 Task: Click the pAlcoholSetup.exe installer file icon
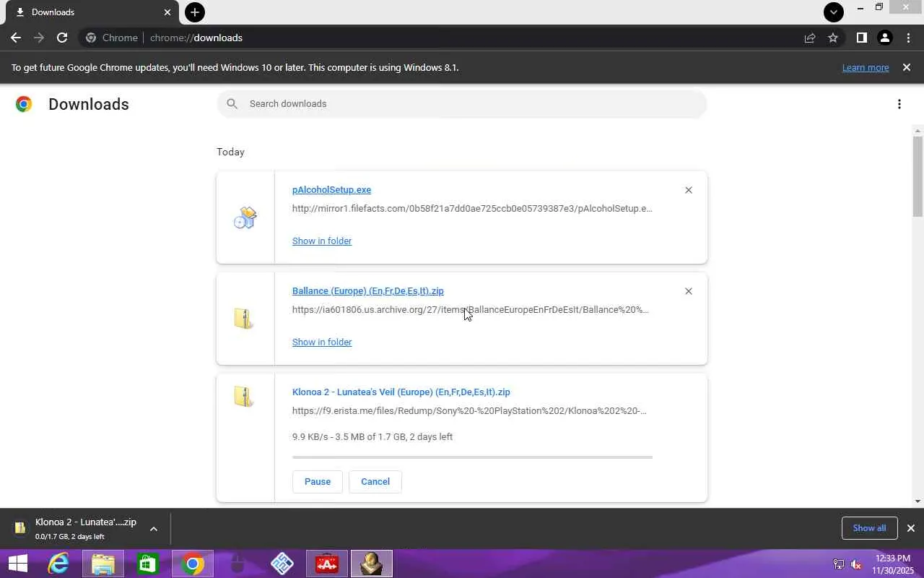point(245,217)
